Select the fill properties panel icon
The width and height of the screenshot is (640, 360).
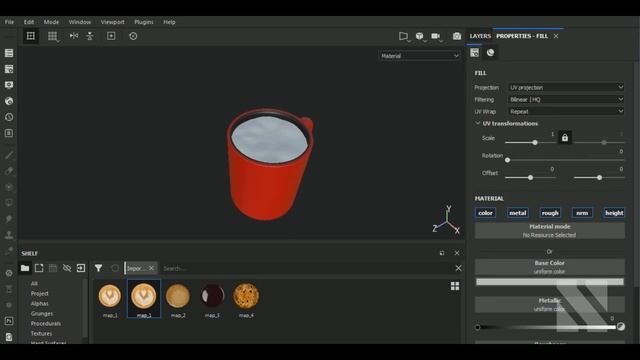click(x=474, y=53)
